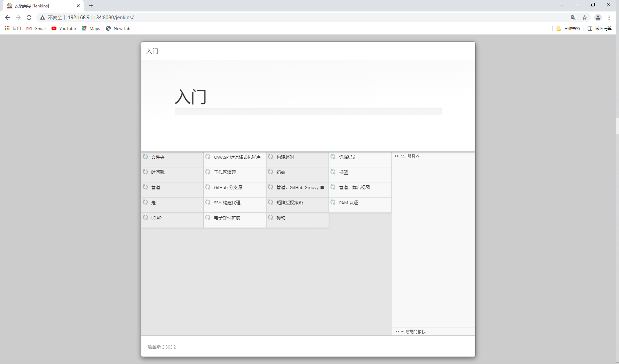Viewport: 619px width, 364px height.
Task: Open the Gmail bookmark
Action: pyautogui.click(x=36, y=28)
